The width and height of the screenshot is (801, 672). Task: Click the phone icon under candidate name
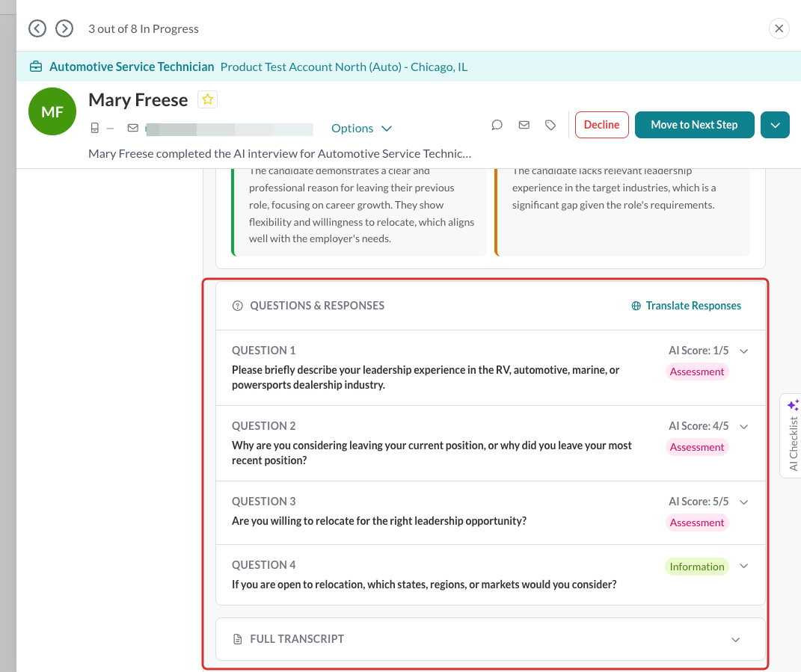94,128
